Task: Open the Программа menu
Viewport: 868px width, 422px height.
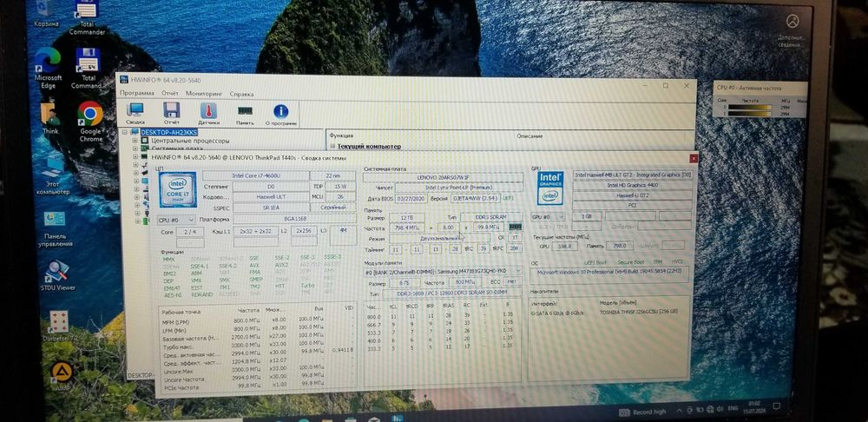Action: coord(137,94)
